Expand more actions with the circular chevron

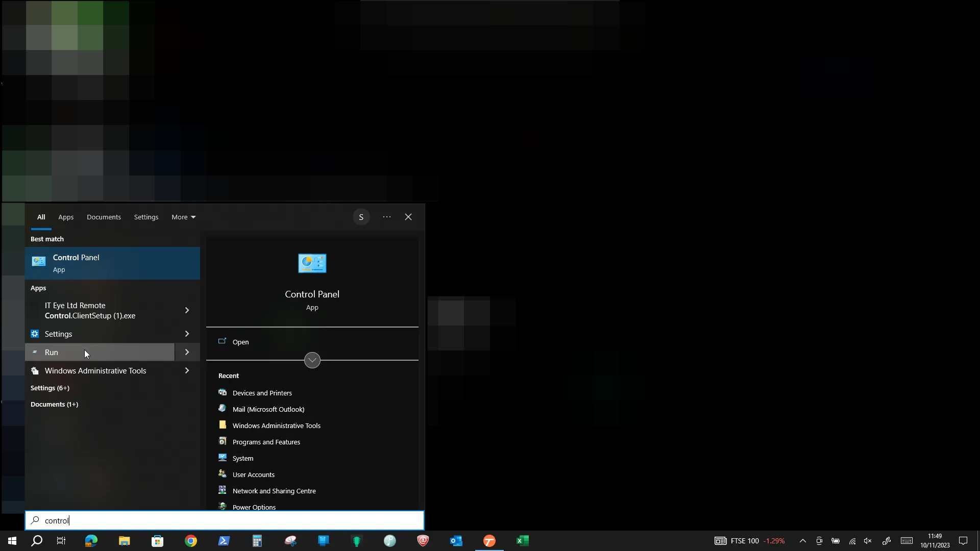pos(312,360)
